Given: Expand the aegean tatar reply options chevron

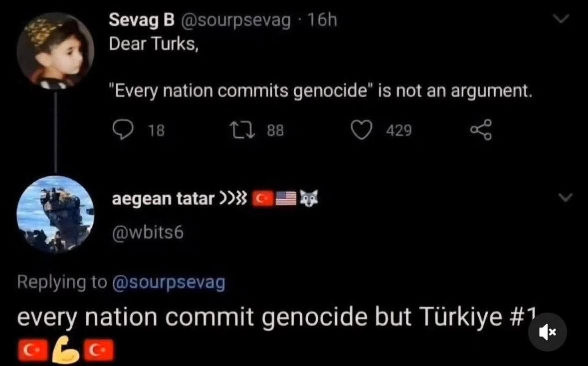Looking at the screenshot, I should click(x=565, y=198).
